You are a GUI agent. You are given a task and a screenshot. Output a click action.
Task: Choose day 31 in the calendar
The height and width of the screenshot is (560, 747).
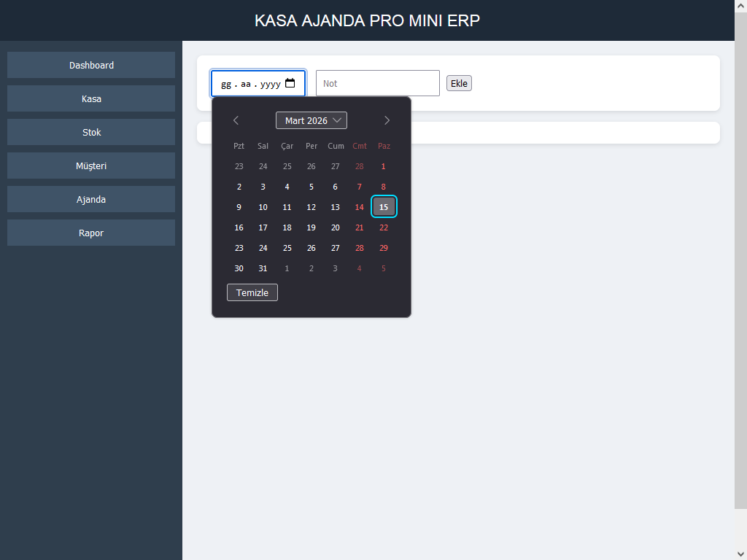(x=263, y=268)
